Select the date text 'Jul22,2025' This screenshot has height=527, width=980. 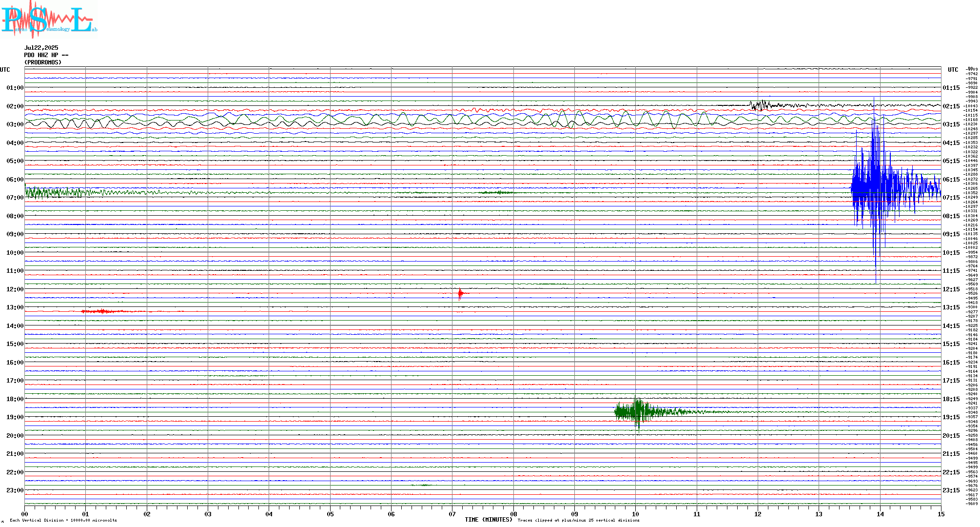(41, 48)
